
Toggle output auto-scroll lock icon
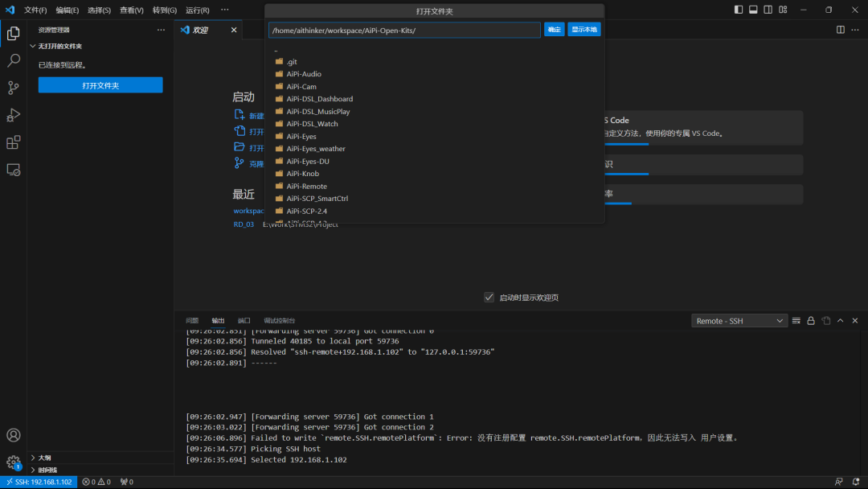[811, 321]
